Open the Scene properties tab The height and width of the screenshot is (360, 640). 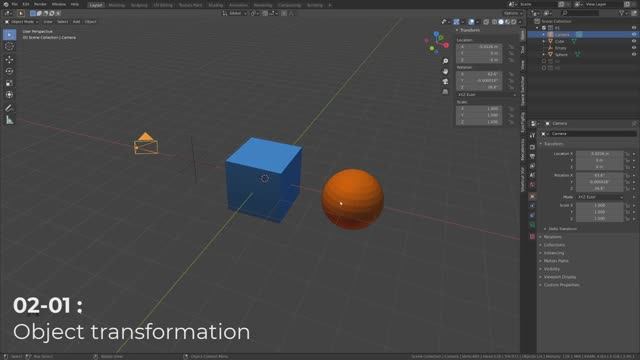click(x=532, y=176)
